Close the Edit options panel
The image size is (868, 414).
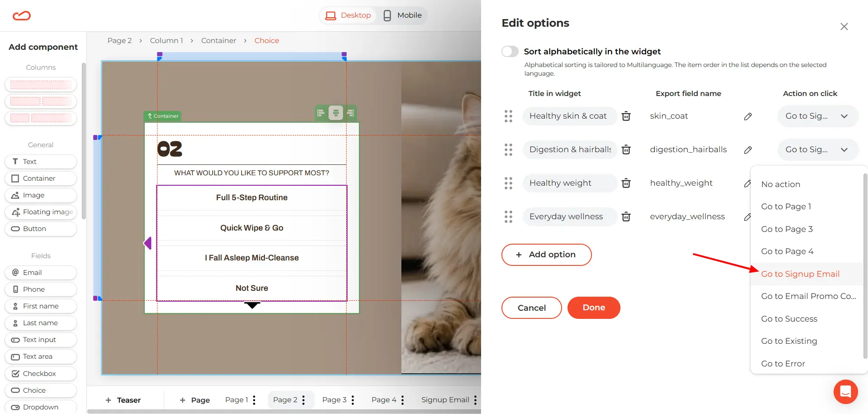[x=844, y=27]
